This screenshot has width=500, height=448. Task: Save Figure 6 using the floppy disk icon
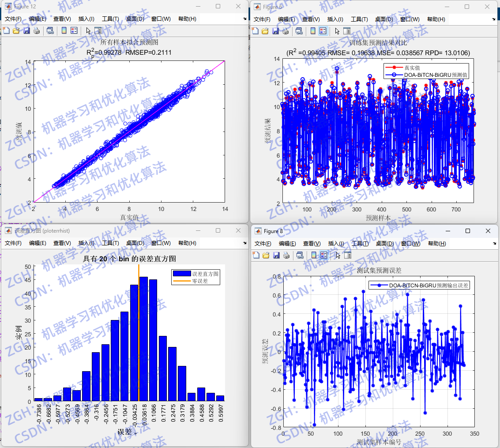tap(275, 31)
